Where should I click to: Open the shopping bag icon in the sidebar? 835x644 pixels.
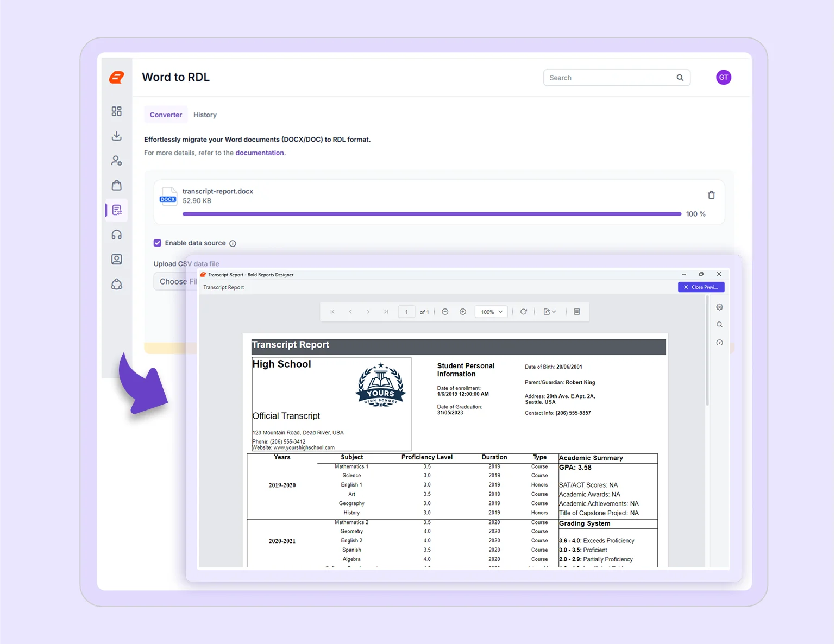tap(116, 185)
